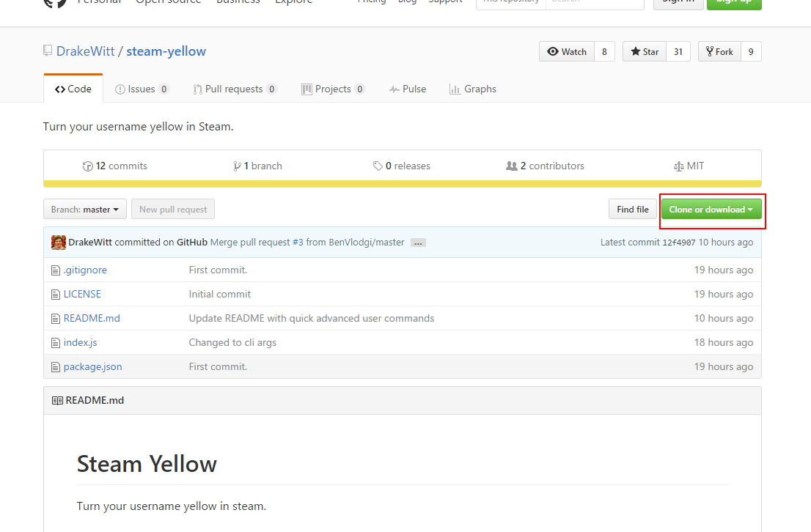The height and width of the screenshot is (532, 811).
Task: Open the watchers count 8
Action: tap(605, 52)
